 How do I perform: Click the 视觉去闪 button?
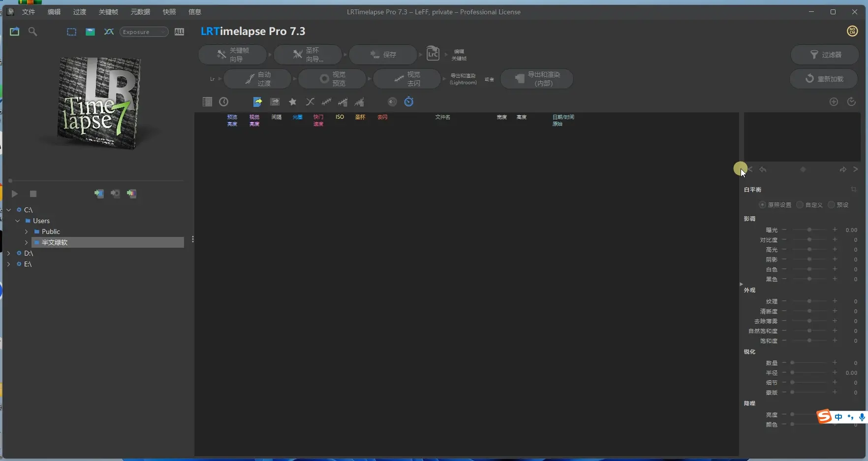click(x=407, y=79)
